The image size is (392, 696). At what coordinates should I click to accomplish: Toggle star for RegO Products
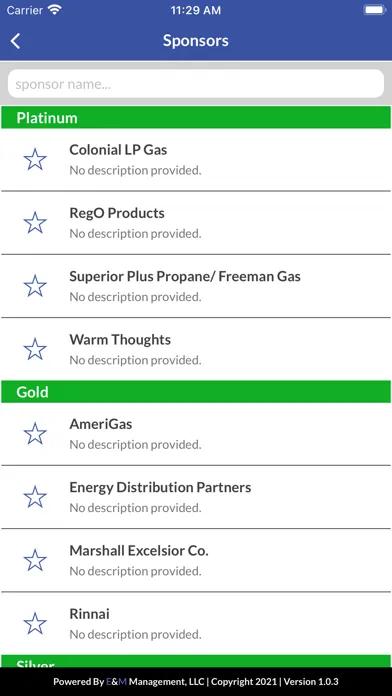tap(35, 223)
